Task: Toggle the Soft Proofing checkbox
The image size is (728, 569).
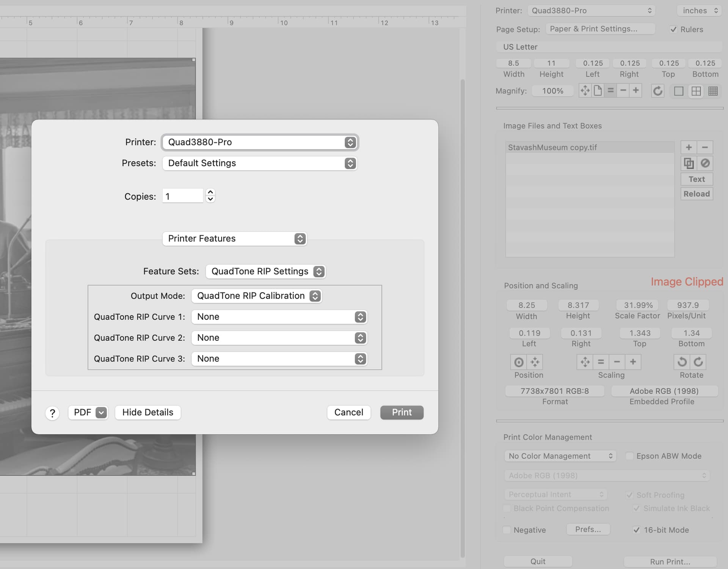Action: point(629,495)
